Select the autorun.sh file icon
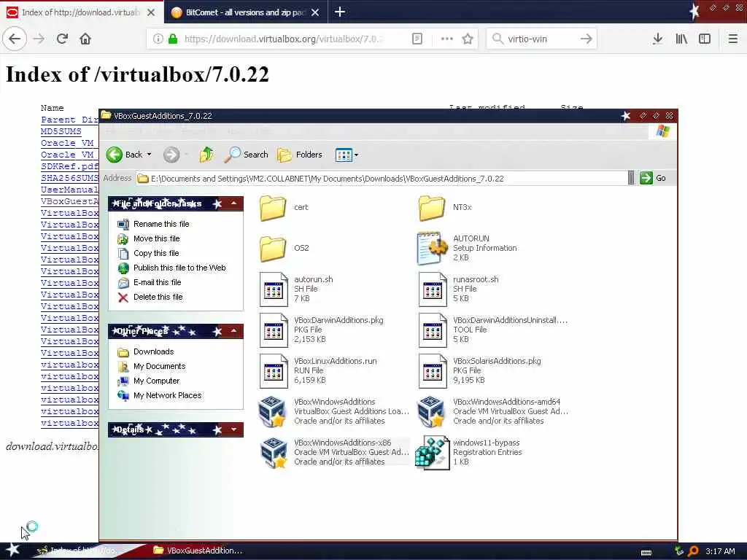Screen dimensions: 747x560 [274, 289]
